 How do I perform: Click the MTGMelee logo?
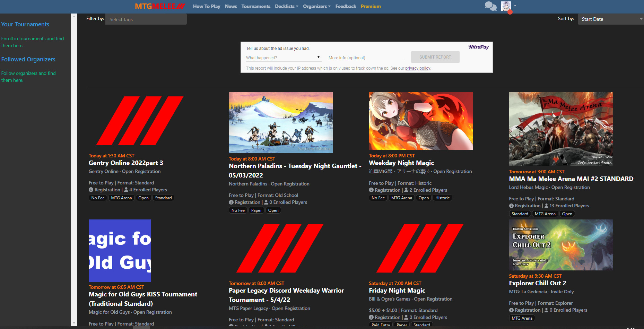pos(160,6)
